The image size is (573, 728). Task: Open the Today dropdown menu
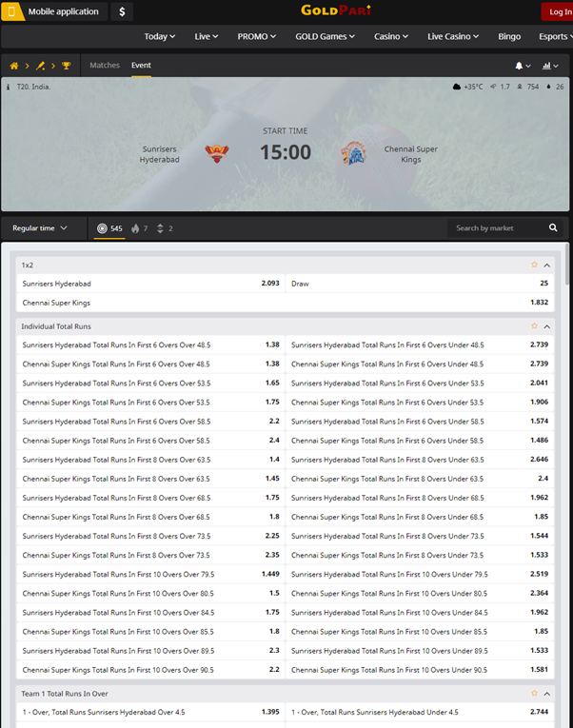(160, 37)
